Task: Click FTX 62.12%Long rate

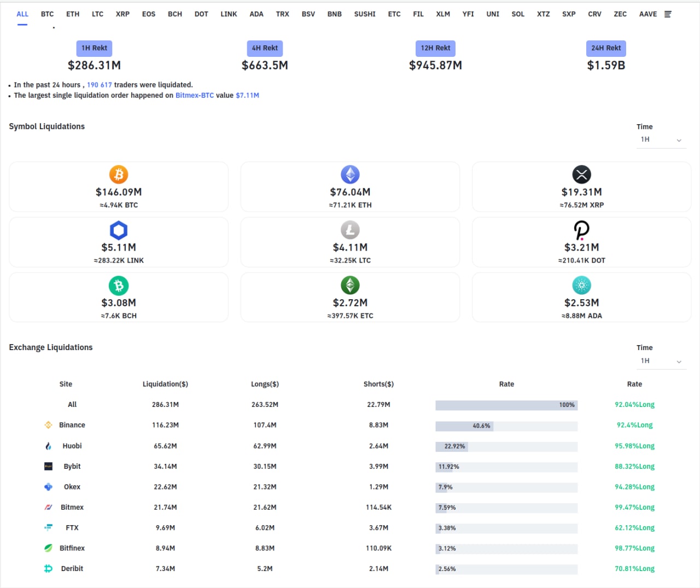Action: pyautogui.click(x=634, y=528)
